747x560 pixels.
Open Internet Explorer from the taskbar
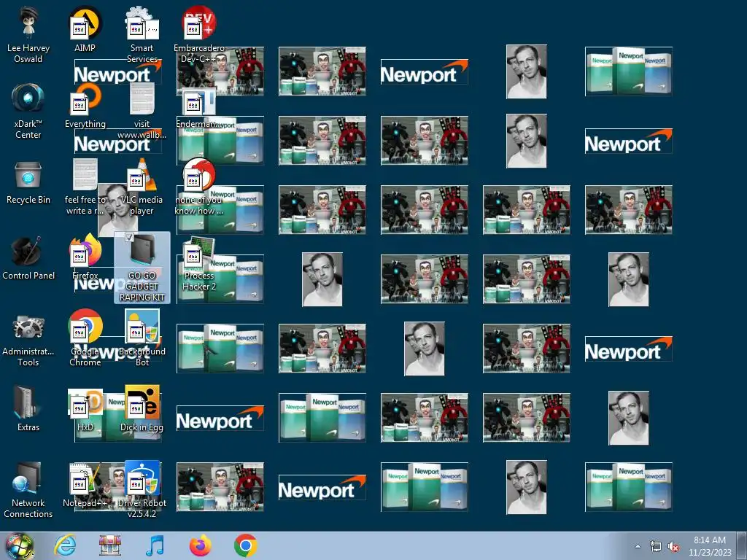[65, 545]
